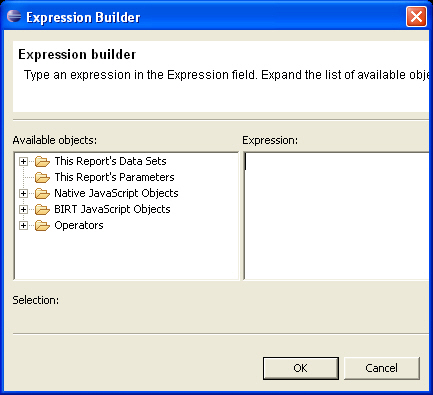Click the folder icon beside This Report's Parameters
This screenshot has width=433, height=395.
(x=42, y=177)
